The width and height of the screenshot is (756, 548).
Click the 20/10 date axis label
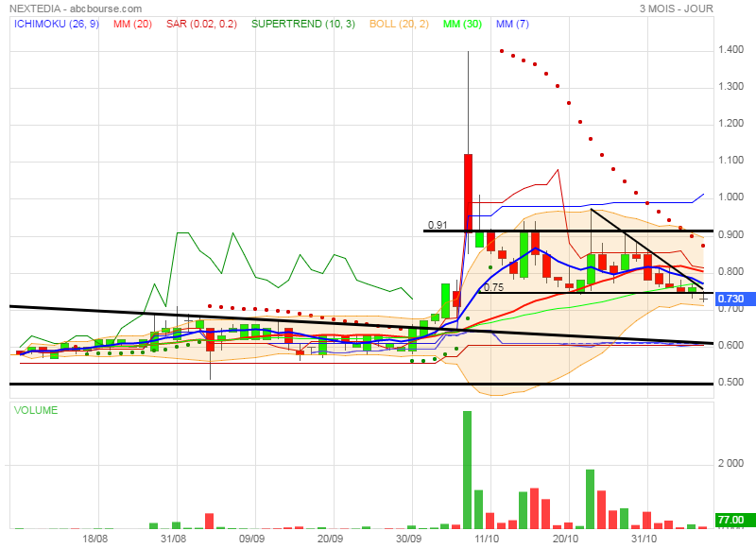(565, 539)
